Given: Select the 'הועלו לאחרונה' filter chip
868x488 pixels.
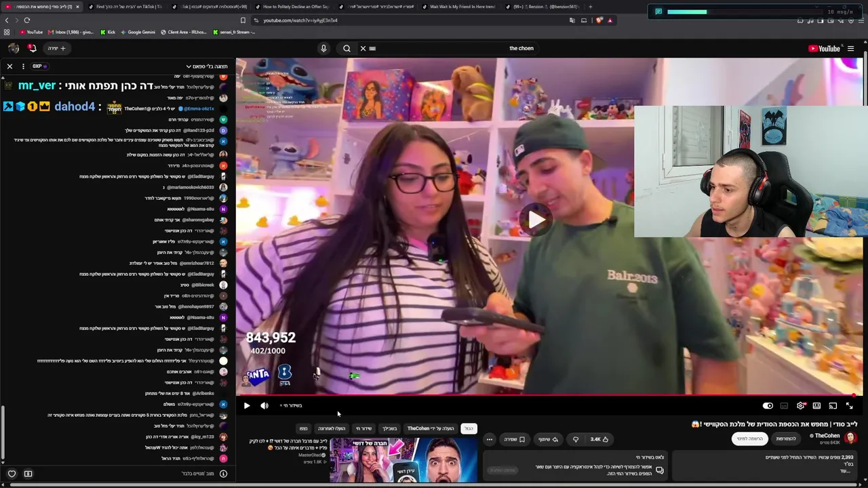Looking at the screenshot, I should [x=332, y=428].
